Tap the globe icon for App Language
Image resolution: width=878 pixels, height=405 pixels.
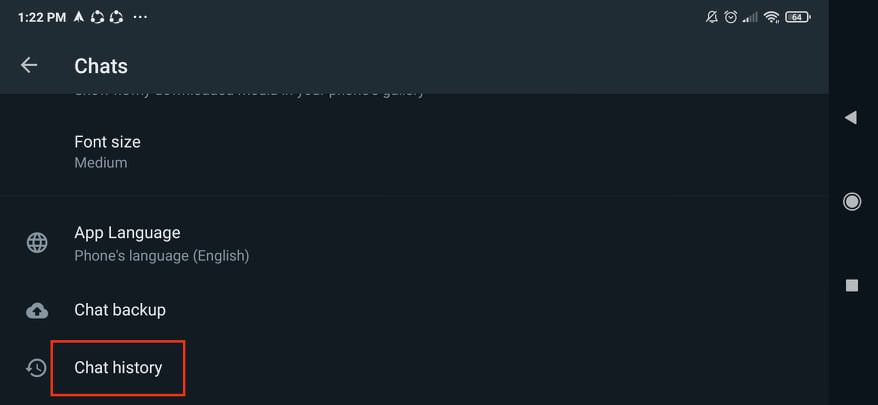tap(37, 243)
